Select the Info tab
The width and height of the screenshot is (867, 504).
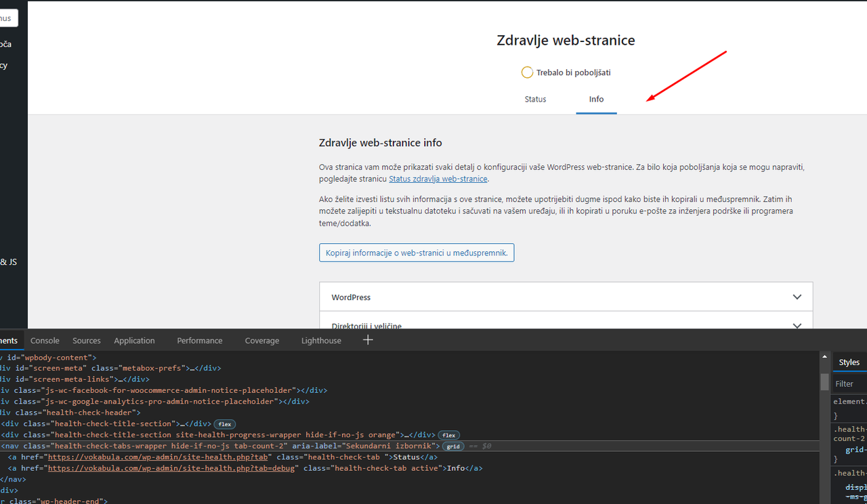[x=596, y=99]
